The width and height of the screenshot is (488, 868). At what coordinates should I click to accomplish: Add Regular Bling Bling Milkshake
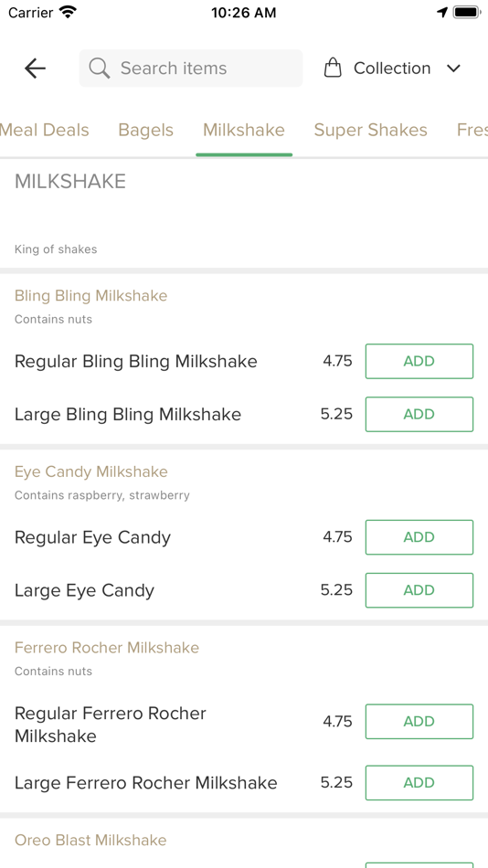(419, 362)
